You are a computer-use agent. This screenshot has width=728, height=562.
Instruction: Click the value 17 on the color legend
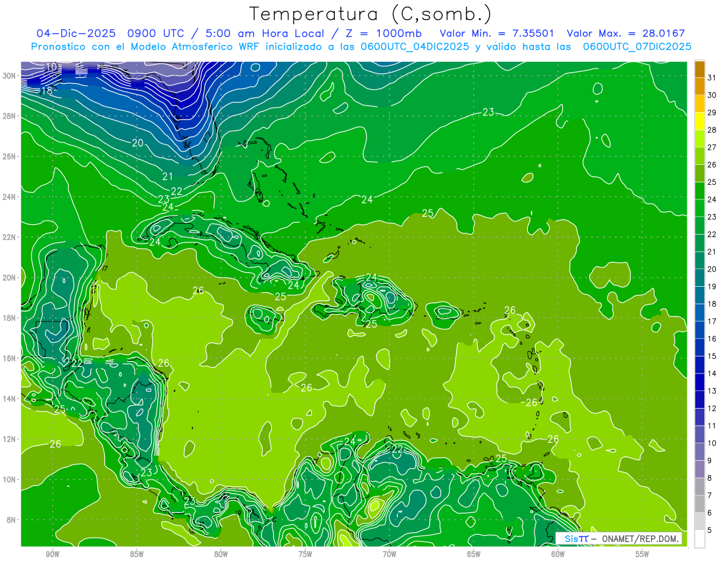(x=712, y=321)
